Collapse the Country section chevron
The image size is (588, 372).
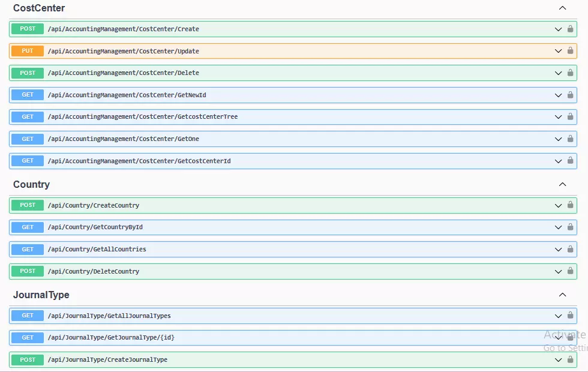point(562,184)
